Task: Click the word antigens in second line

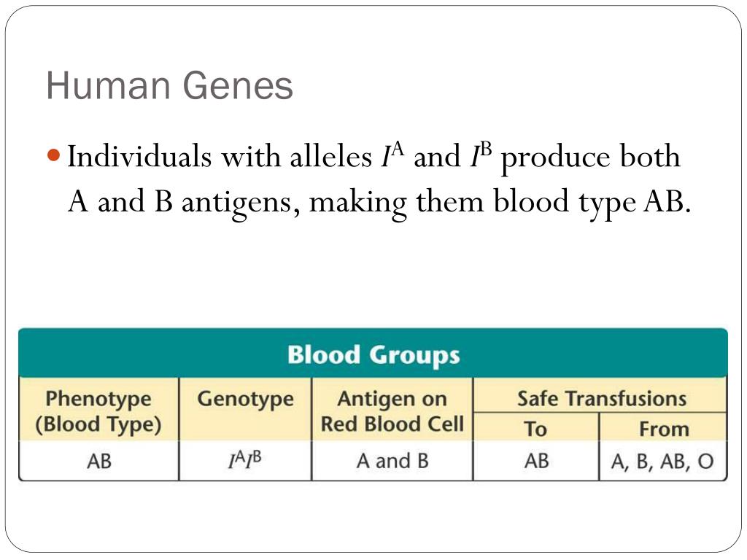Action: coord(241,203)
